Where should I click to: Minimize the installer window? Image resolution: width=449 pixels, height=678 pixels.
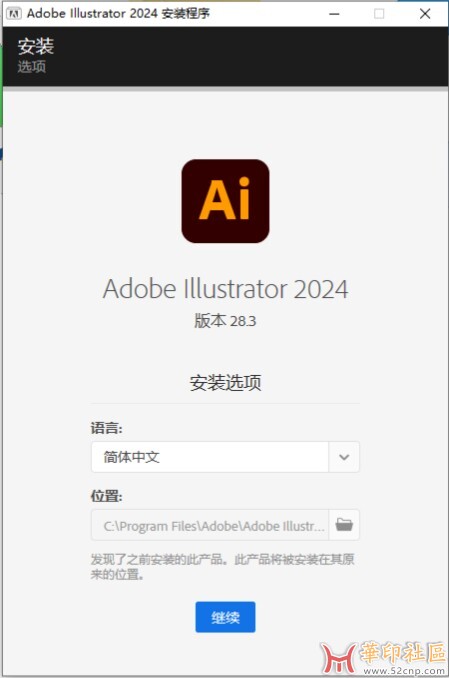click(334, 14)
